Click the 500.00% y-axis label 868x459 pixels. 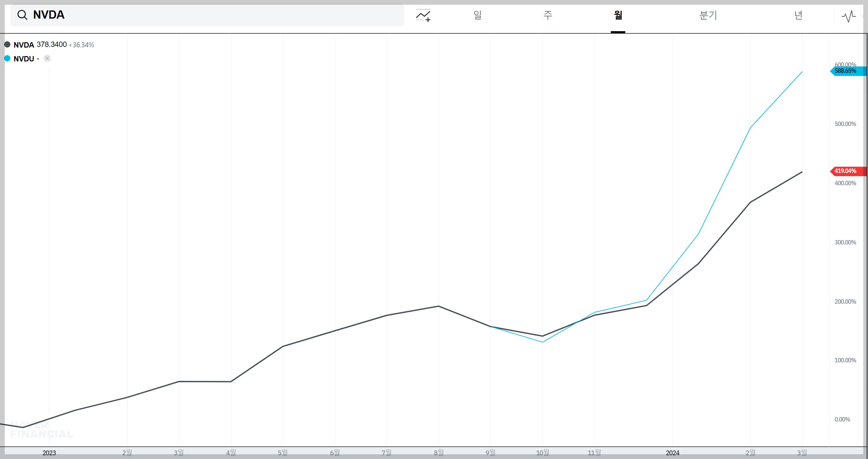[845, 124]
